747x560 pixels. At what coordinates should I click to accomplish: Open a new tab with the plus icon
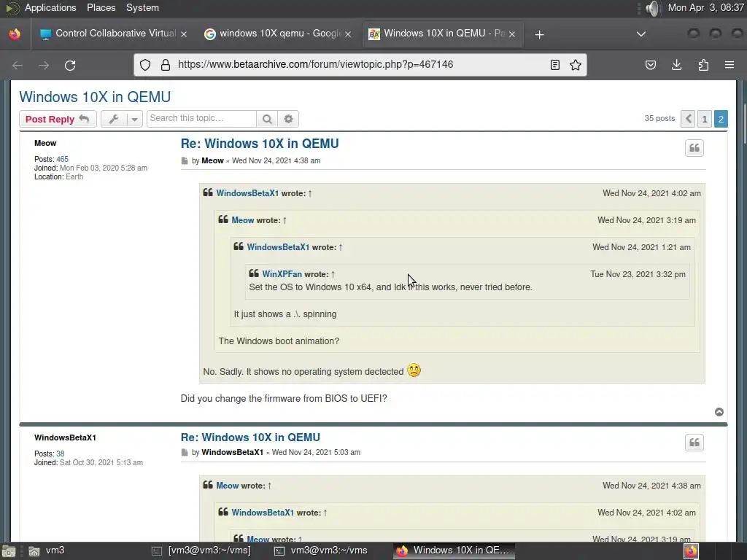(539, 34)
